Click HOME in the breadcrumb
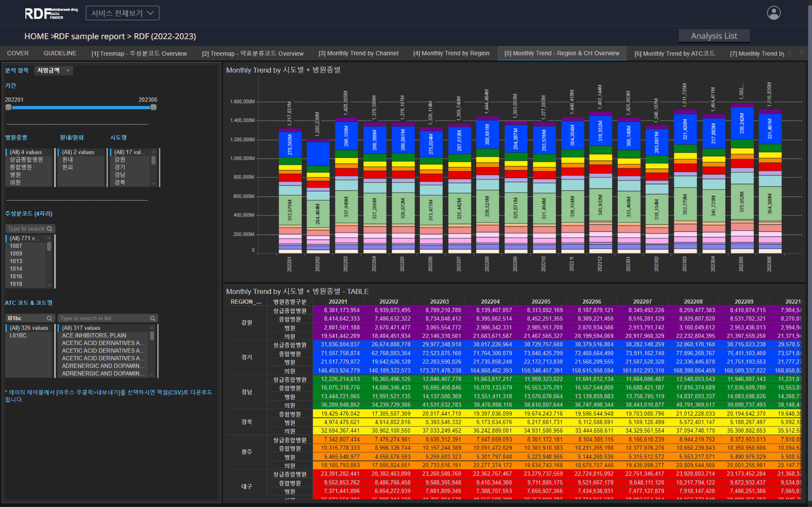This screenshot has height=507, width=812. [36, 36]
